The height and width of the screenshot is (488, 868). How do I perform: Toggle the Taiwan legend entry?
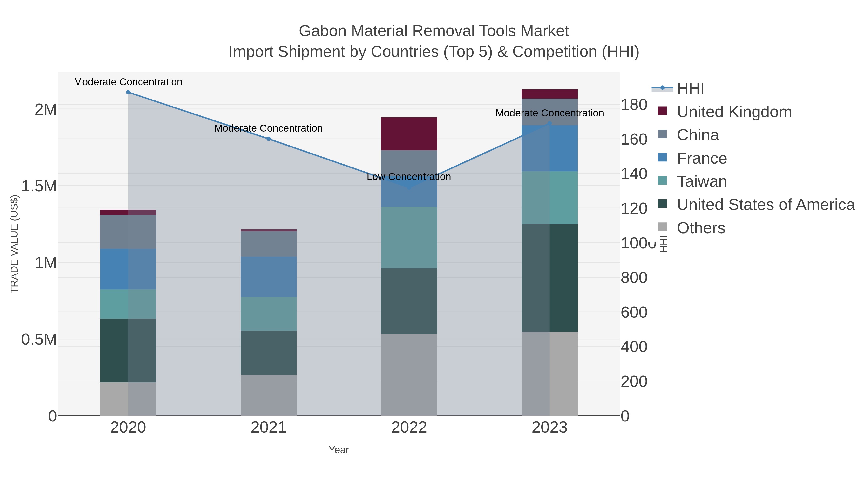click(x=692, y=181)
